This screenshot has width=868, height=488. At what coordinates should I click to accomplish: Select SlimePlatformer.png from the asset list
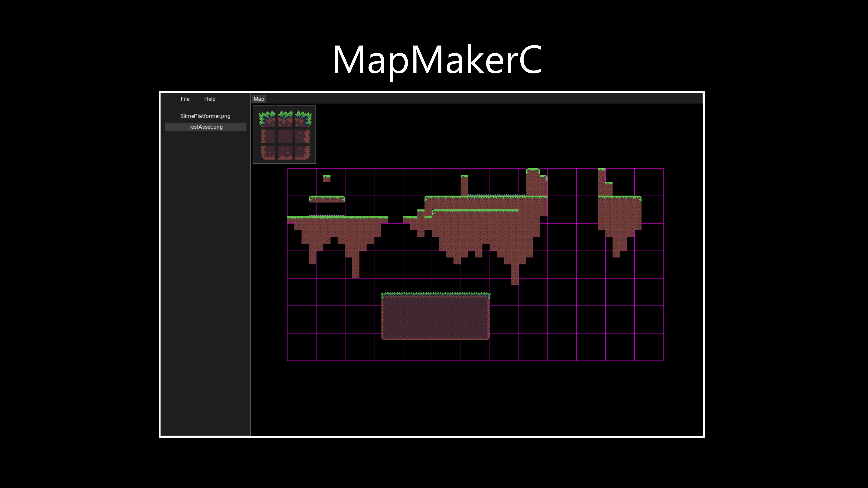[x=205, y=116]
